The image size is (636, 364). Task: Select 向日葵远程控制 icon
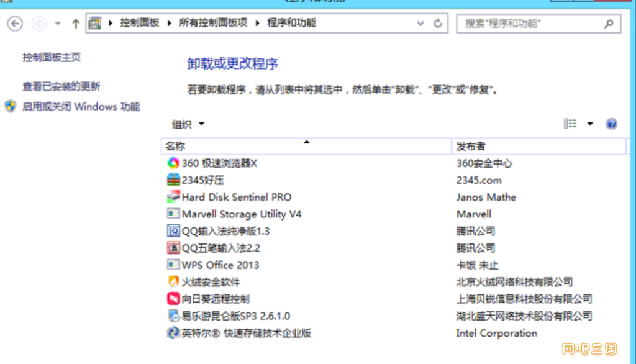(173, 299)
